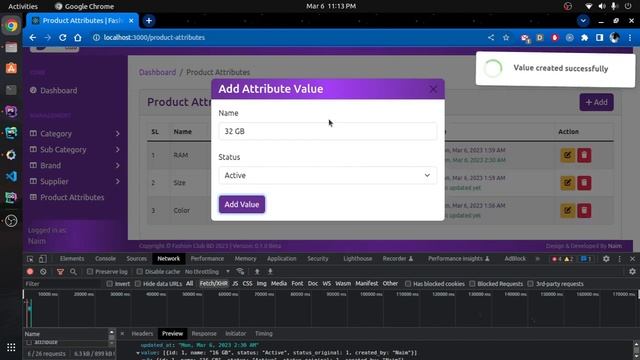The width and height of the screenshot is (640, 360).
Task: Switch to the Sources tab
Action: (x=136, y=259)
